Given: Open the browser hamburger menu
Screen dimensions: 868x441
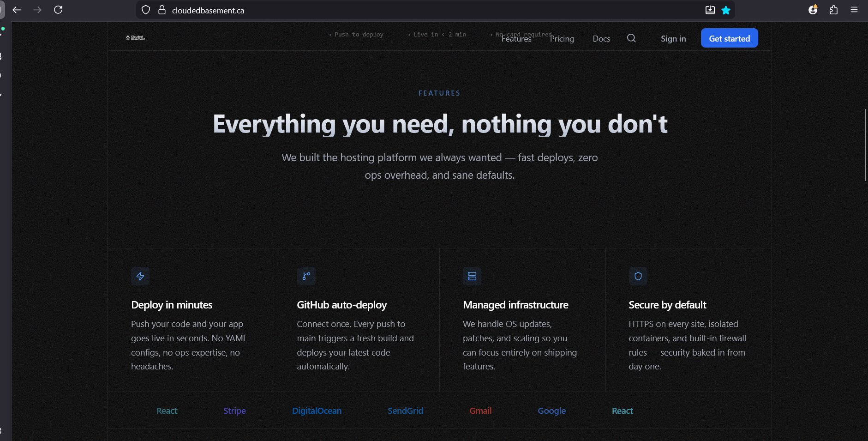Looking at the screenshot, I should [x=854, y=10].
